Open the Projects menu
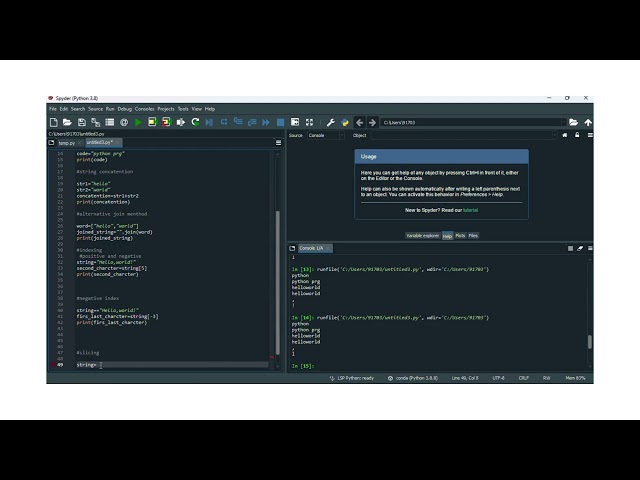 (166, 109)
